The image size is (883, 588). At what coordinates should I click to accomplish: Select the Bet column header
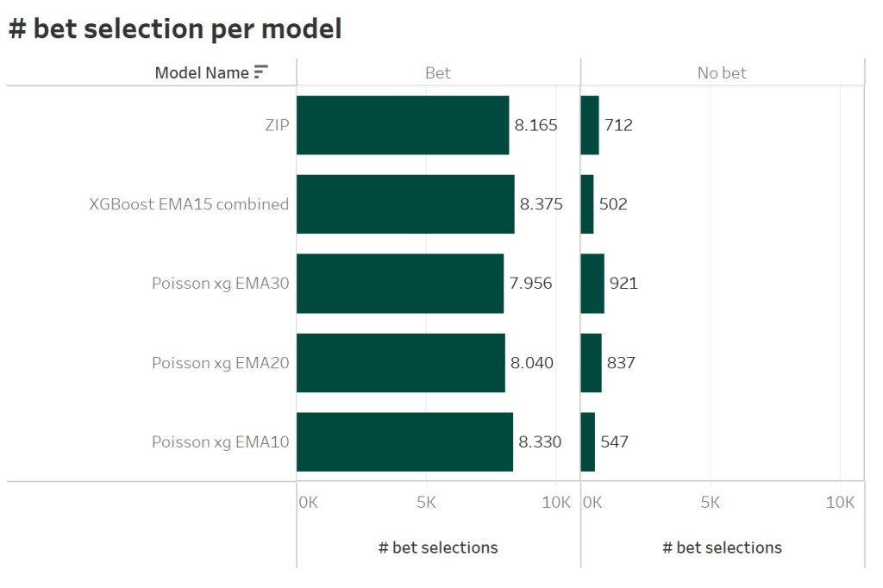tap(438, 73)
